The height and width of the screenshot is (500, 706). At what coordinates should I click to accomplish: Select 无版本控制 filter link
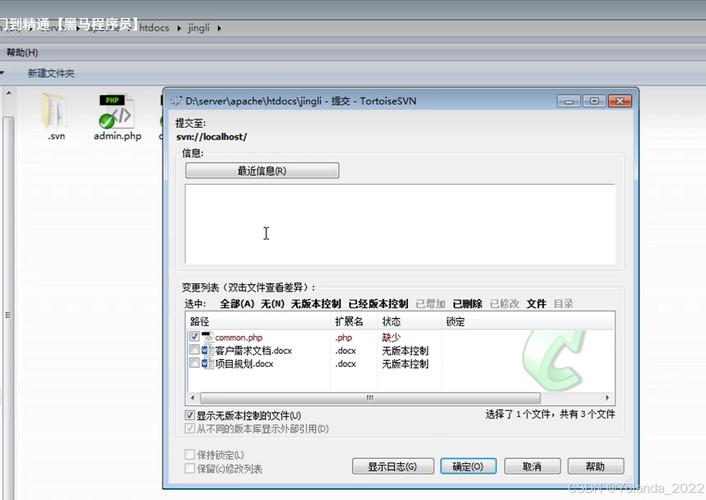316,304
